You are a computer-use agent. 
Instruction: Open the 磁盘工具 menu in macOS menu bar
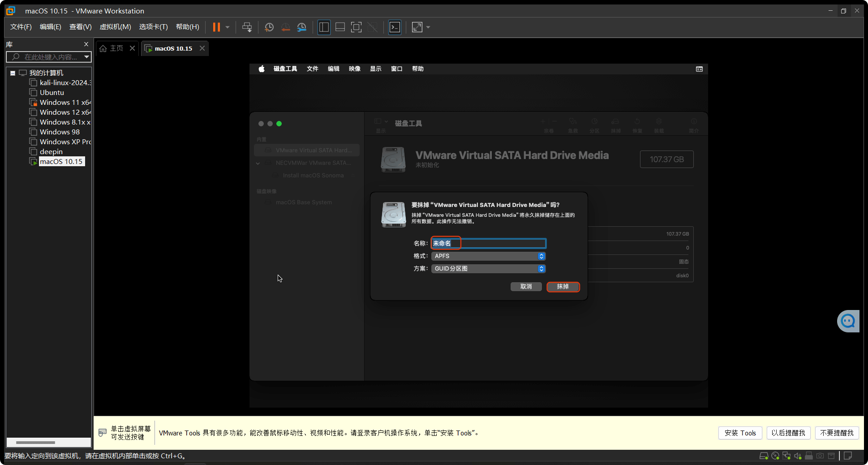point(285,69)
